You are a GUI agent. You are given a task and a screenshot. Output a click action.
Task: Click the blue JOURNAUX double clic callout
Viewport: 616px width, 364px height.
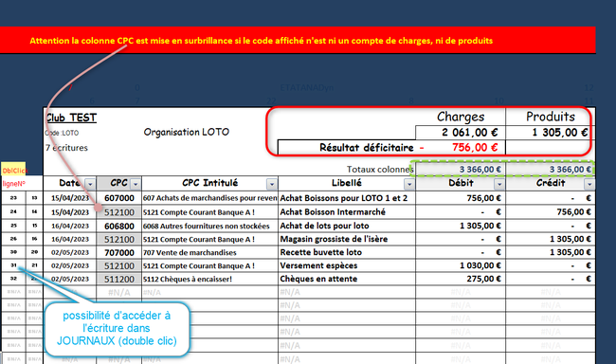pos(117,329)
